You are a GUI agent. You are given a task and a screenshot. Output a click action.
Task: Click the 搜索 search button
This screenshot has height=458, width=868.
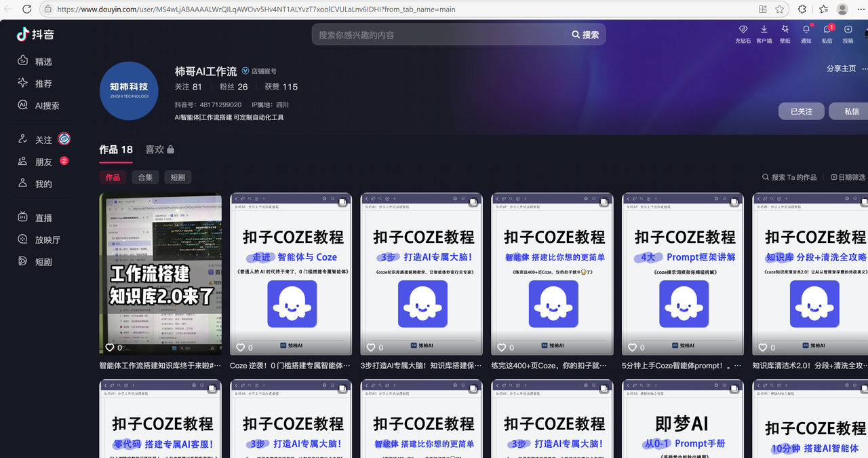coord(585,35)
